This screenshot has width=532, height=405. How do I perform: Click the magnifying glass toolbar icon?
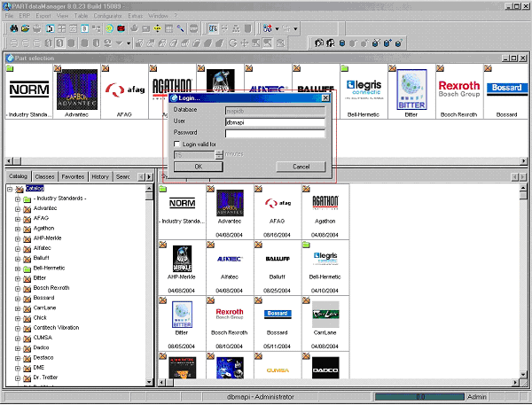click(x=181, y=28)
